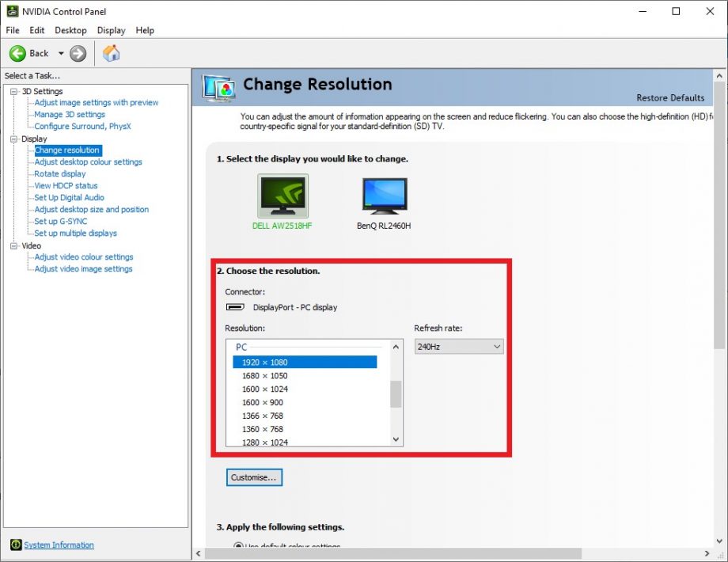Open Adjust video image settings
The width and height of the screenshot is (728, 562).
click(x=83, y=269)
